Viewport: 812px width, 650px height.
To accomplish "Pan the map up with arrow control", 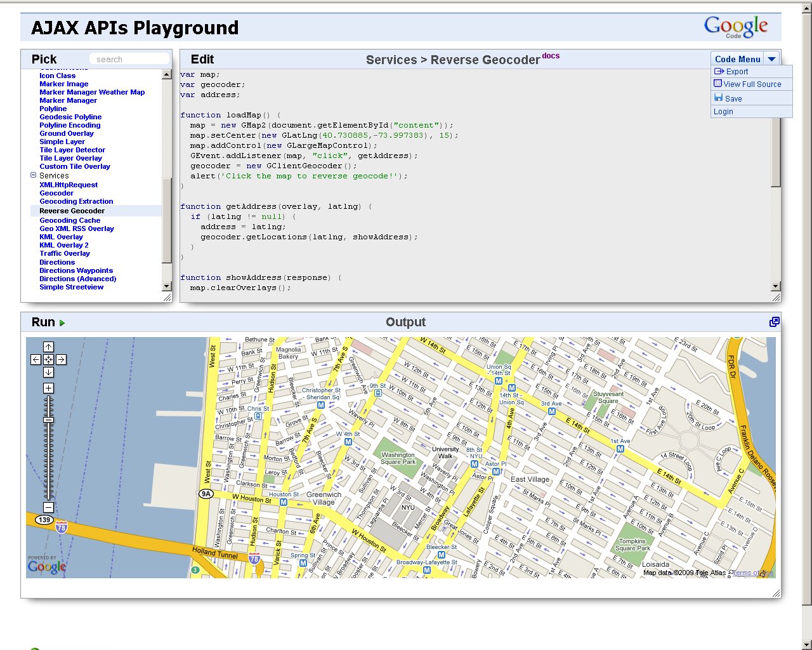I will pyautogui.click(x=48, y=347).
